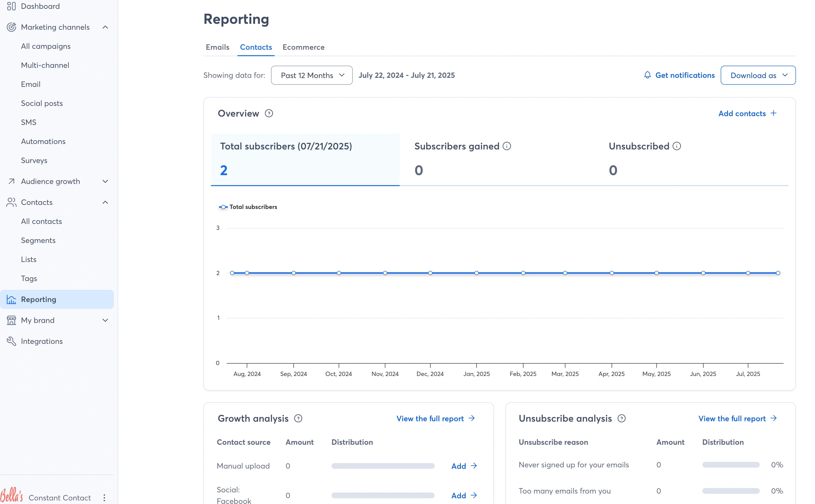Open Surveys in sidebar

34,160
